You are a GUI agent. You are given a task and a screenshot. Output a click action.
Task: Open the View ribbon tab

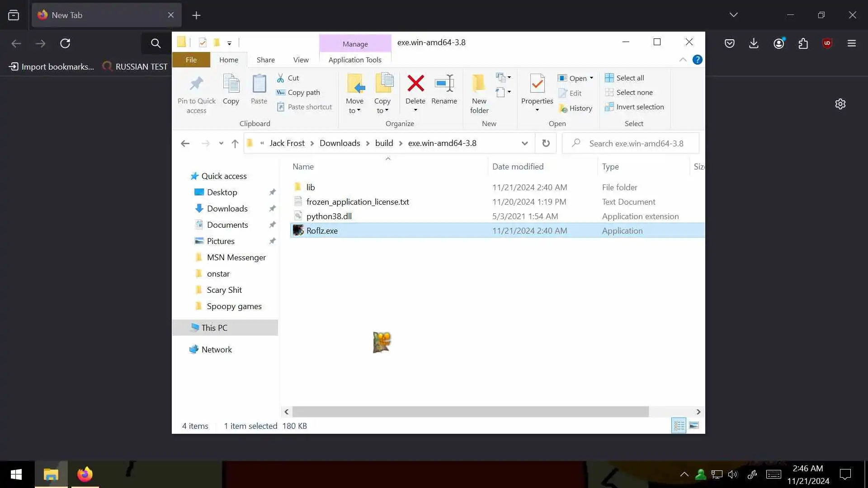[x=301, y=60]
